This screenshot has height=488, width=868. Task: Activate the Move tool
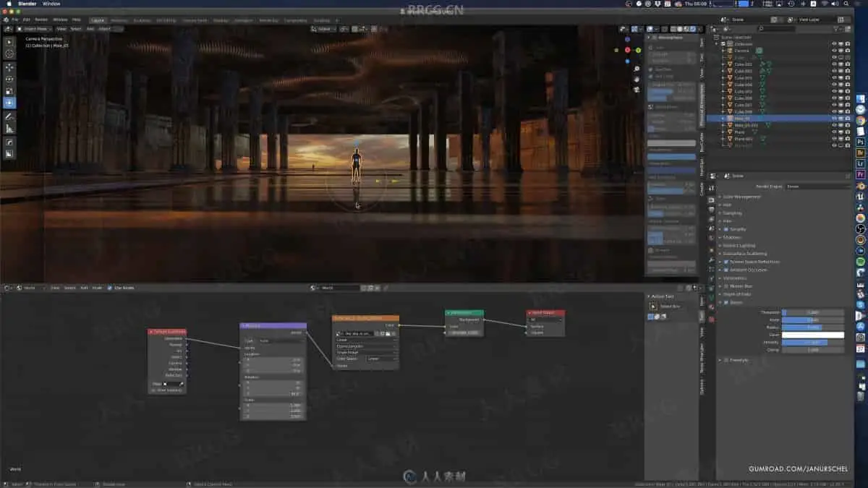point(9,67)
